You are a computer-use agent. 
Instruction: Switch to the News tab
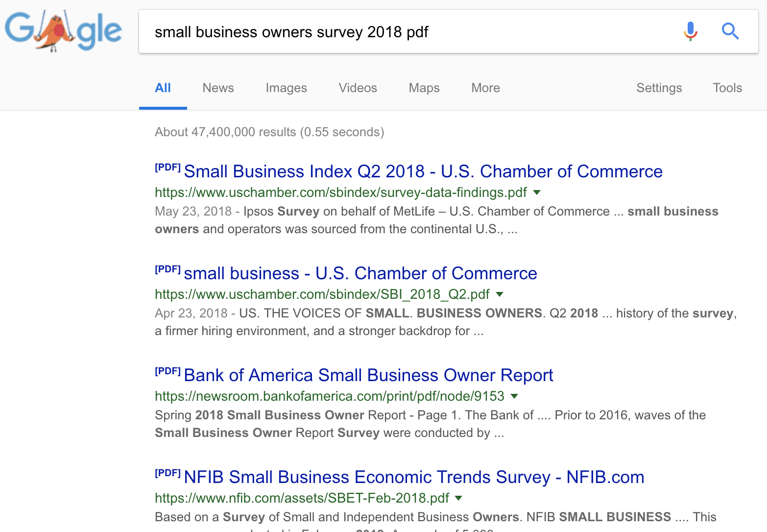coord(218,88)
